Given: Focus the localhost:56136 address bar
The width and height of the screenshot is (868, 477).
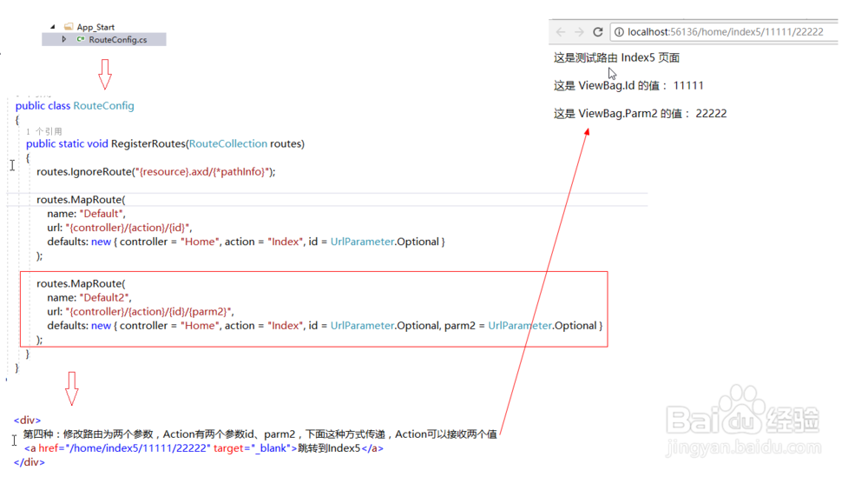Looking at the screenshot, I should pyautogui.click(x=725, y=32).
